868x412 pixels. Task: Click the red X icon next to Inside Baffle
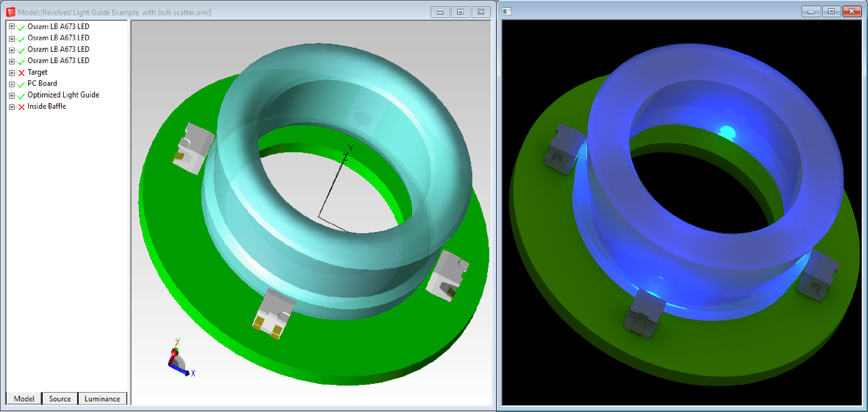(21, 106)
